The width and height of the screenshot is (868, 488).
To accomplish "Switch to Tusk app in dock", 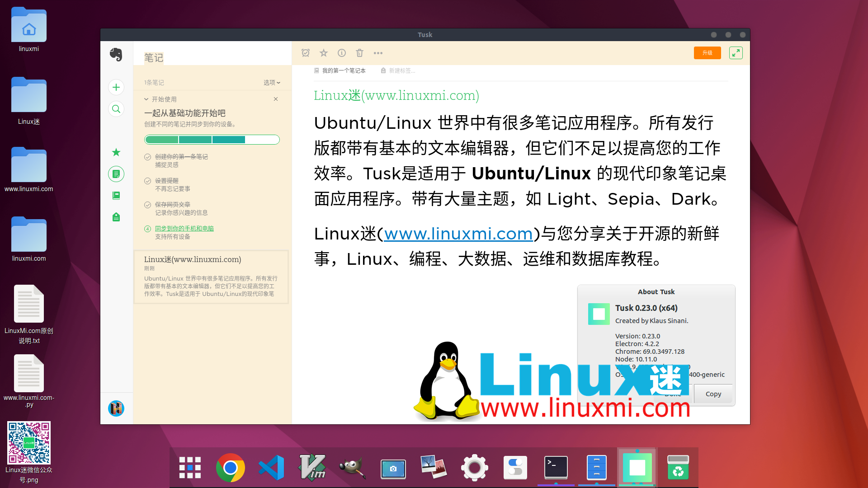I will (x=637, y=468).
